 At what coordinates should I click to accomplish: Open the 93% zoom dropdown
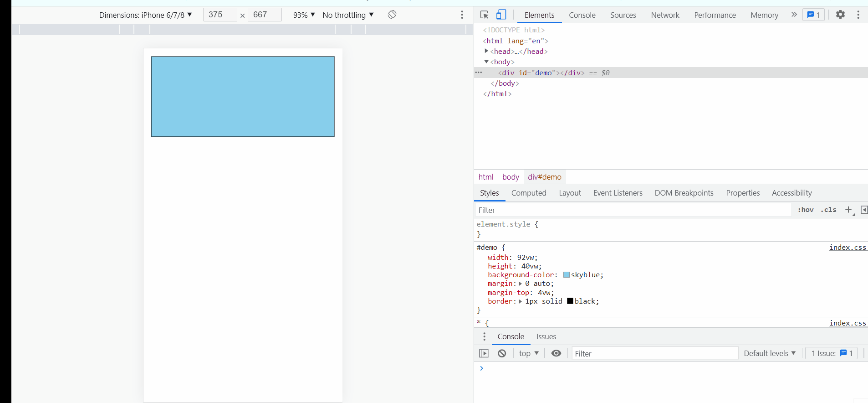point(304,15)
